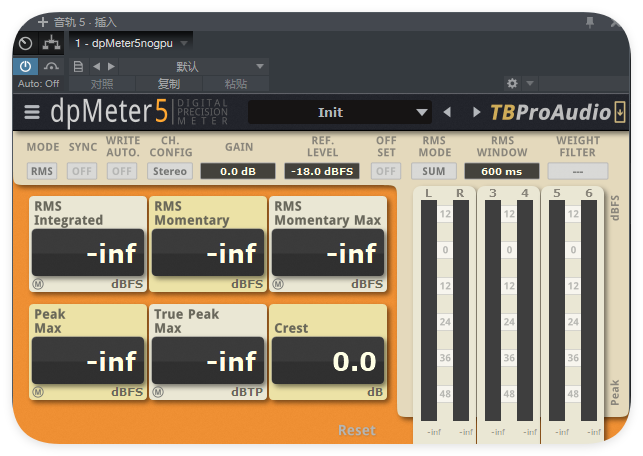Expand the arrow next to gear icon
Viewport: 643px width, 456px height.
(530, 84)
